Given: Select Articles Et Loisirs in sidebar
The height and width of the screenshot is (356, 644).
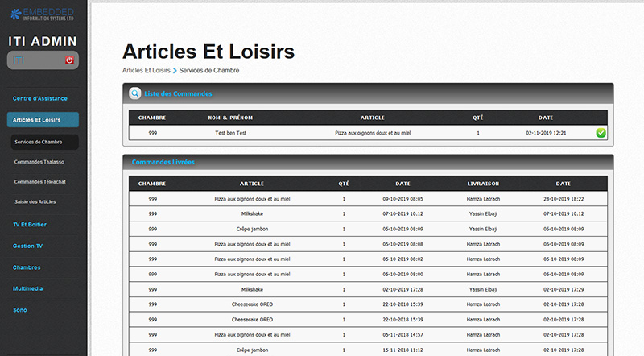Looking at the screenshot, I should tap(37, 120).
